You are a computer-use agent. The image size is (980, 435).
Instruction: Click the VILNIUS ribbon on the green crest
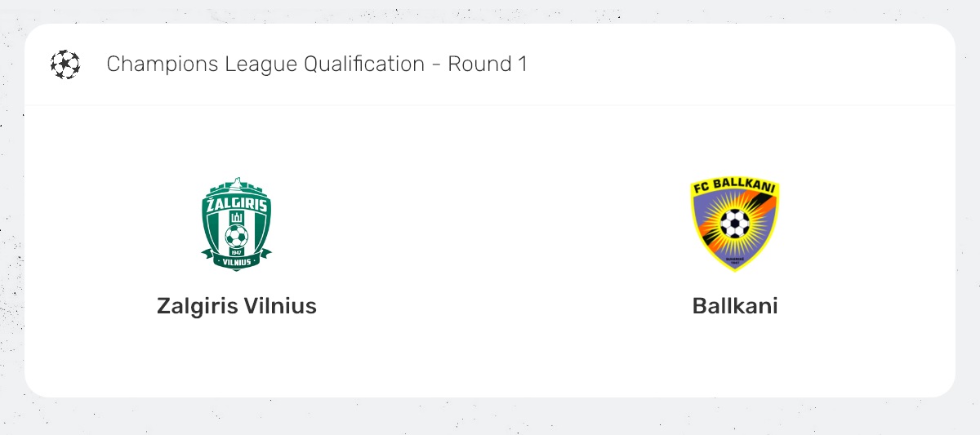pos(236,262)
